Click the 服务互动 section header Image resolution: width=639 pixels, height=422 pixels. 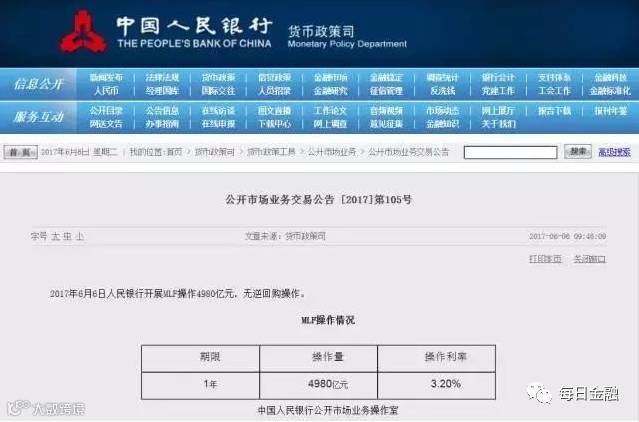tap(38, 117)
